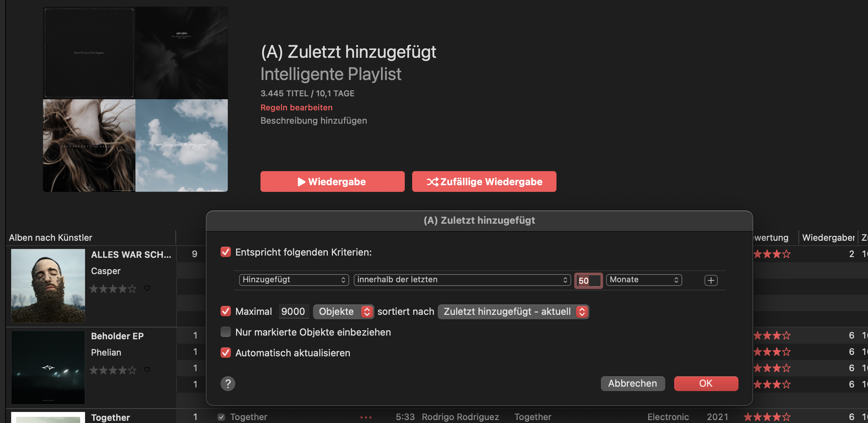Uncheck Entspricht folgenden Kriterien checkbox
Viewport: 868px width, 423px height.
pos(226,252)
